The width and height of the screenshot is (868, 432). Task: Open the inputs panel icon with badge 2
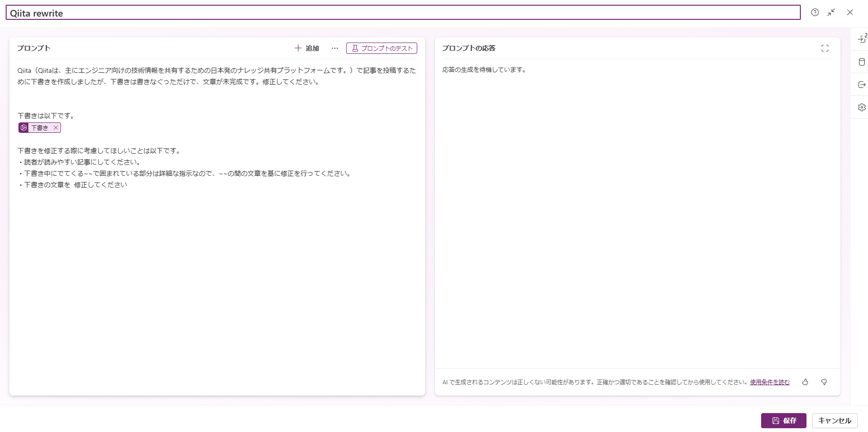pyautogui.click(x=862, y=39)
